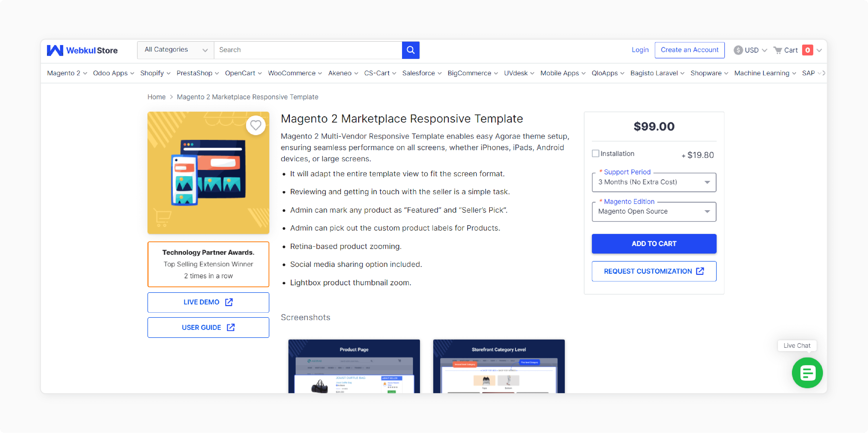868x433 pixels.
Task: Expand the Cart dropdown arrow
Action: pyautogui.click(x=819, y=50)
